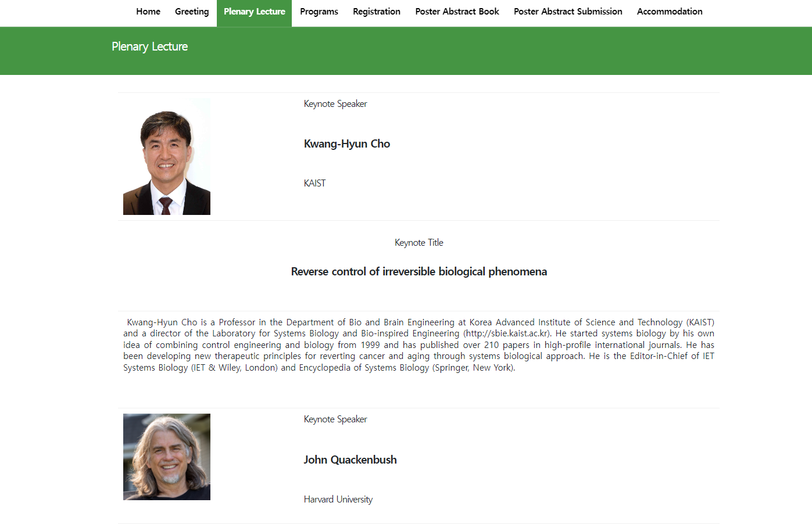
Task: Navigate to Registration
Action: coord(377,12)
